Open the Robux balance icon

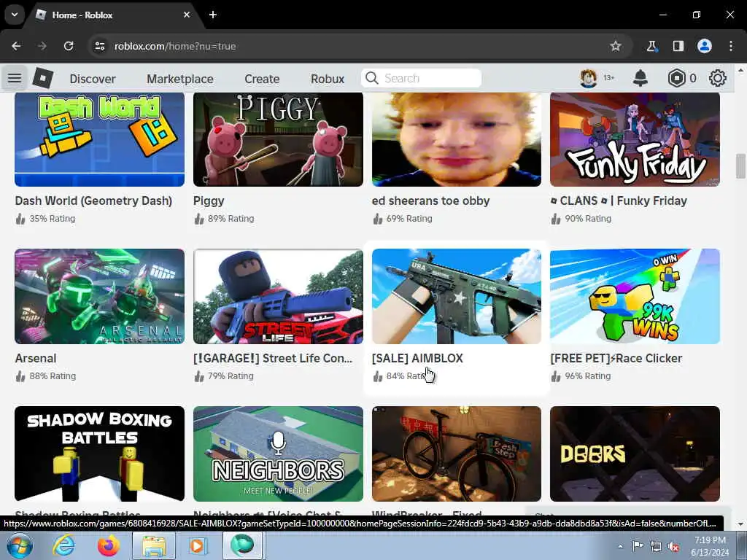coord(676,78)
